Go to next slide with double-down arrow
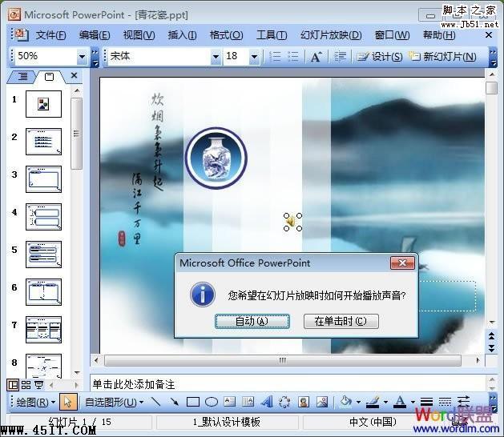Viewport: 504px width, 437px height. tap(491, 348)
